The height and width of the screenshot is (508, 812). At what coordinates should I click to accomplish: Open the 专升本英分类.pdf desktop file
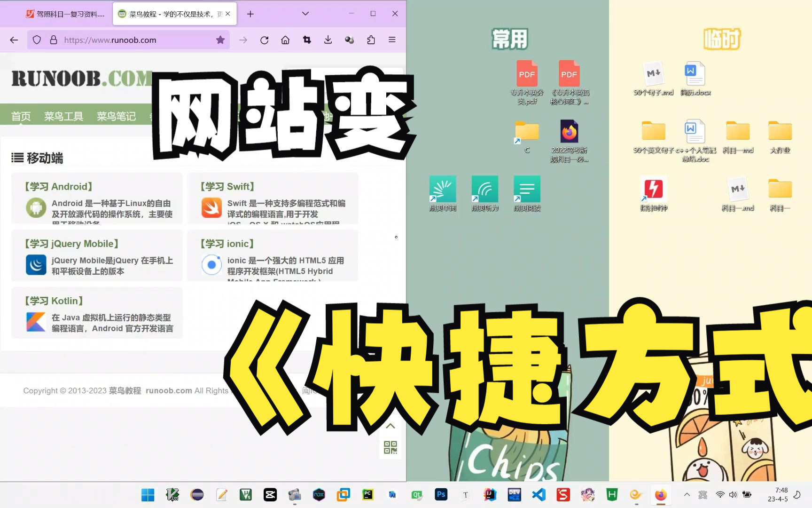tap(527, 82)
